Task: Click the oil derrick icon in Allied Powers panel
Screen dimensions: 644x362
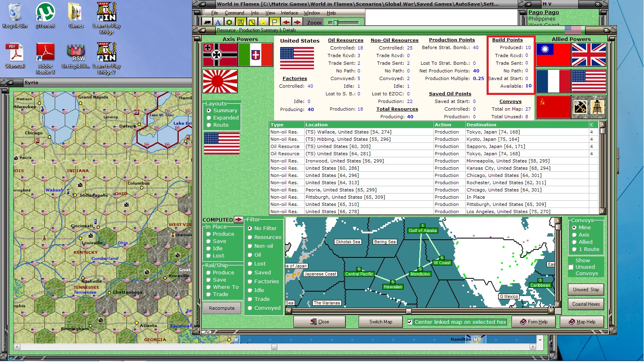Action: coord(597,106)
